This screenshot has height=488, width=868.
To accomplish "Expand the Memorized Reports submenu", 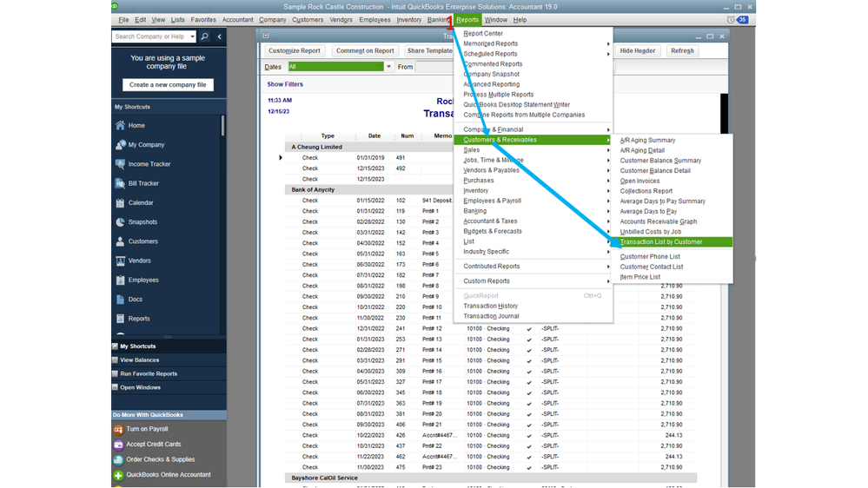I will [x=608, y=43].
